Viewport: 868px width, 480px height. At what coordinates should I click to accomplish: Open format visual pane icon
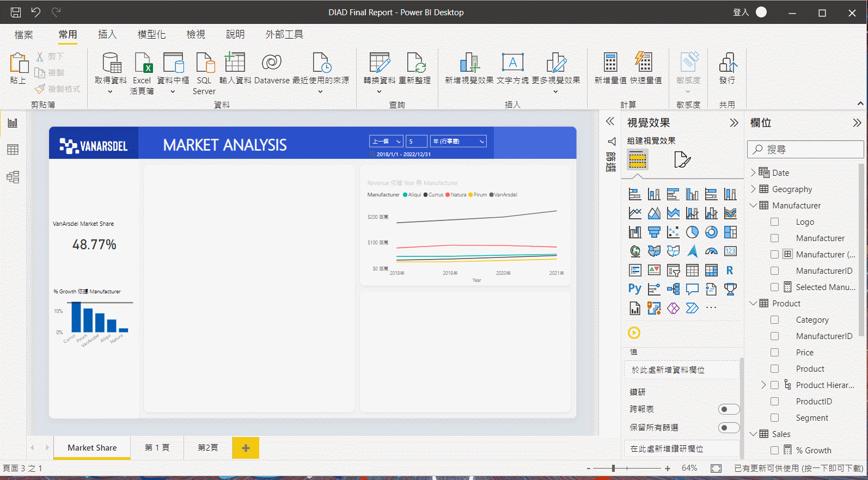682,160
